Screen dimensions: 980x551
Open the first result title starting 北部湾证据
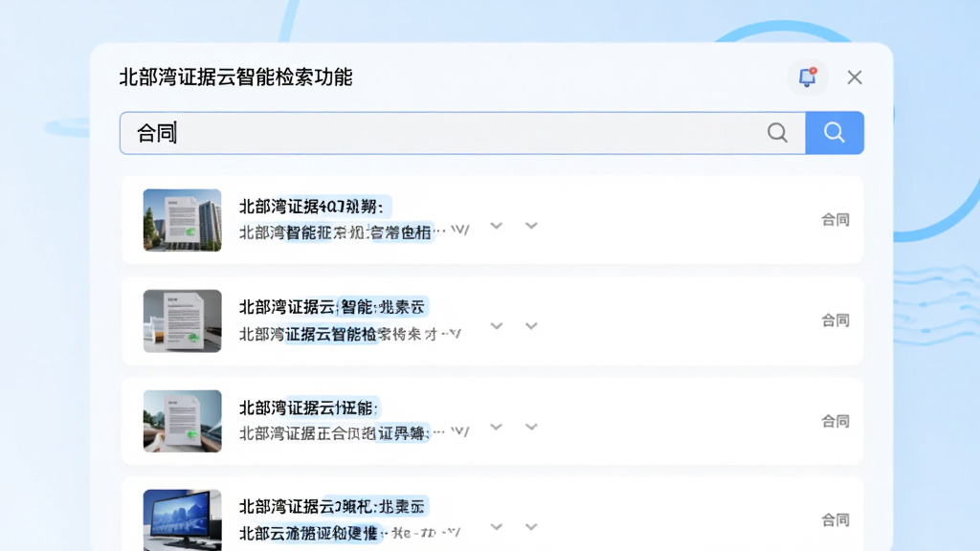click(x=311, y=207)
